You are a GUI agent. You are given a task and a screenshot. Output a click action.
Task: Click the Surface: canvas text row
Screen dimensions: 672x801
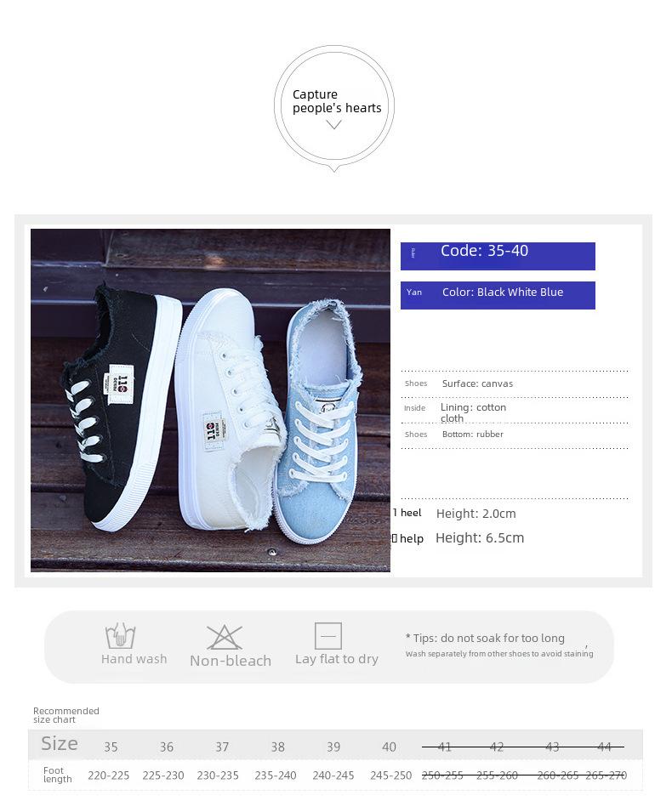click(477, 383)
